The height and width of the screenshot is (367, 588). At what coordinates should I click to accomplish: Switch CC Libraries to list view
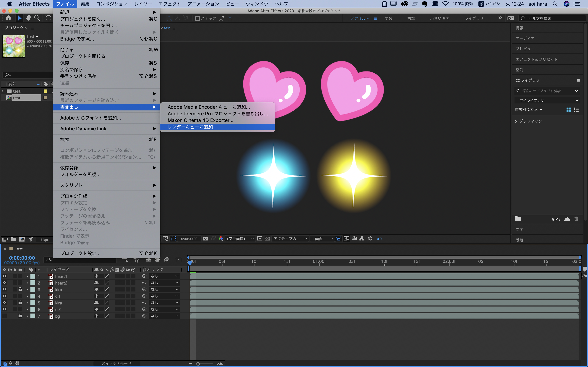[x=576, y=110]
